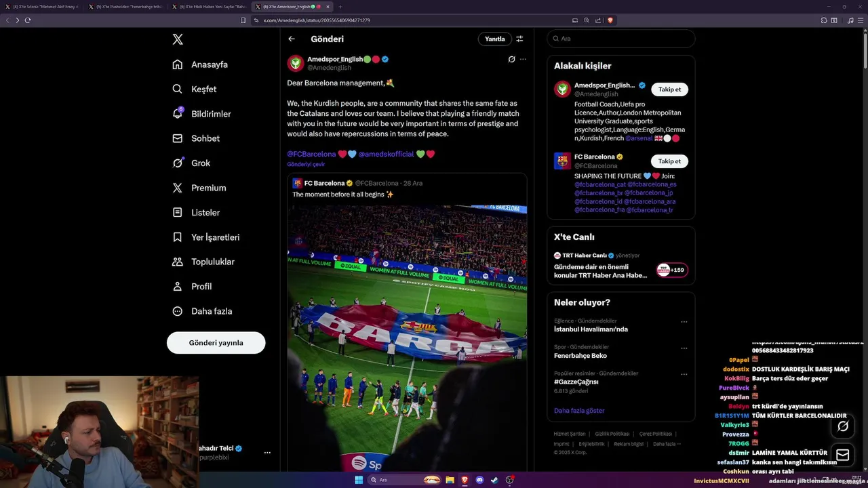Click the Yanıtla reply button
This screenshot has width=868, height=488.
pyautogui.click(x=494, y=39)
